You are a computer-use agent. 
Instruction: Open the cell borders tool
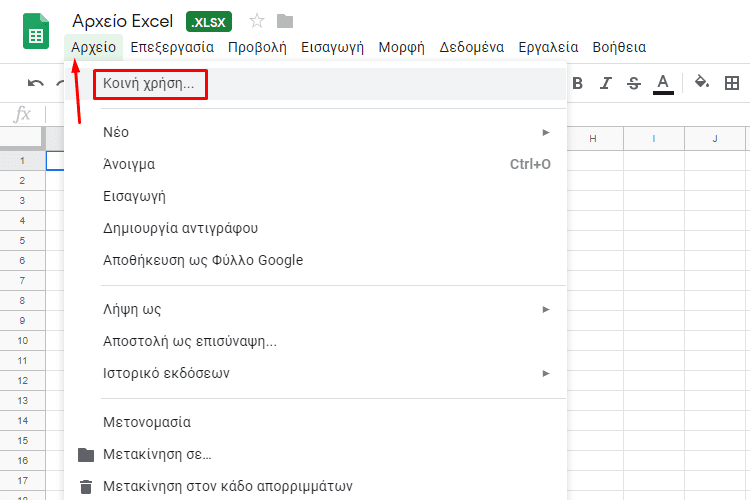[732, 83]
